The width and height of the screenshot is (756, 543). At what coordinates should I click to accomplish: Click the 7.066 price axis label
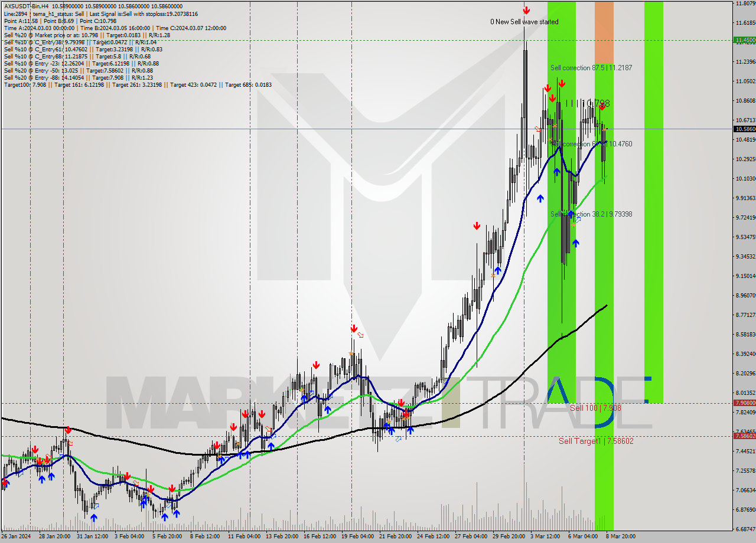pyautogui.click(x=745, y=490)
